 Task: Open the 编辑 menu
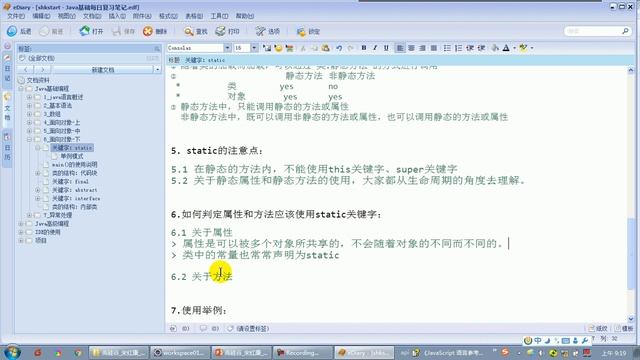pyautogui.click(x=41, y=16)
